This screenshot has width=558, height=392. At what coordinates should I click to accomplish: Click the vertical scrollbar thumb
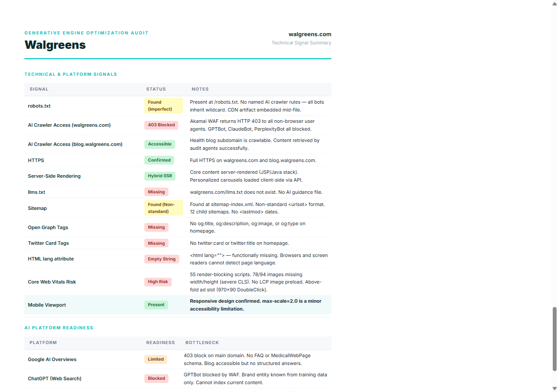(x=555, y=339)
